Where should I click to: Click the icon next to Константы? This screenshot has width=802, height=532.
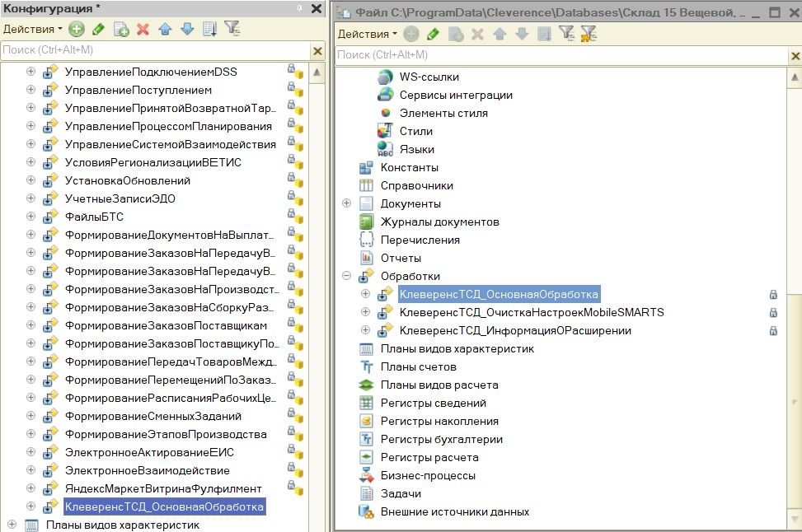[x=366, y=168]
